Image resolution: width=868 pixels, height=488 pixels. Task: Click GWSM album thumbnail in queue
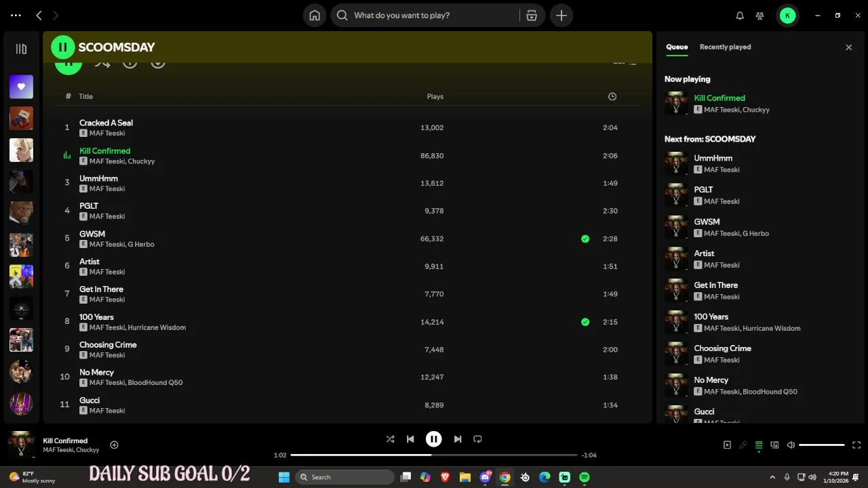tap(676, 227)
